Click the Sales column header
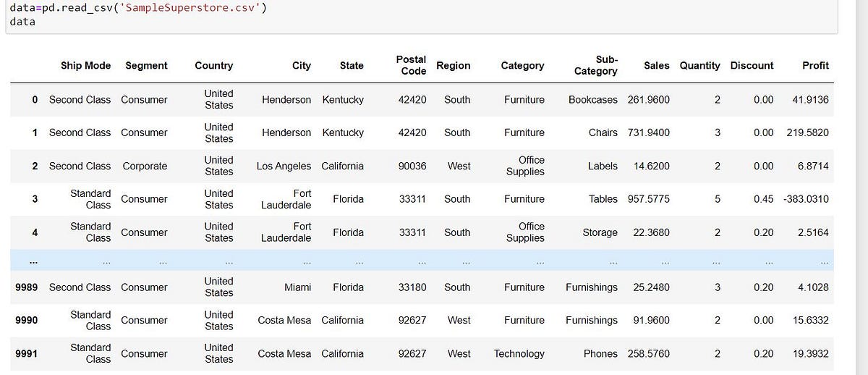Viewport: 868px width, 375px height. coord(657,65)
